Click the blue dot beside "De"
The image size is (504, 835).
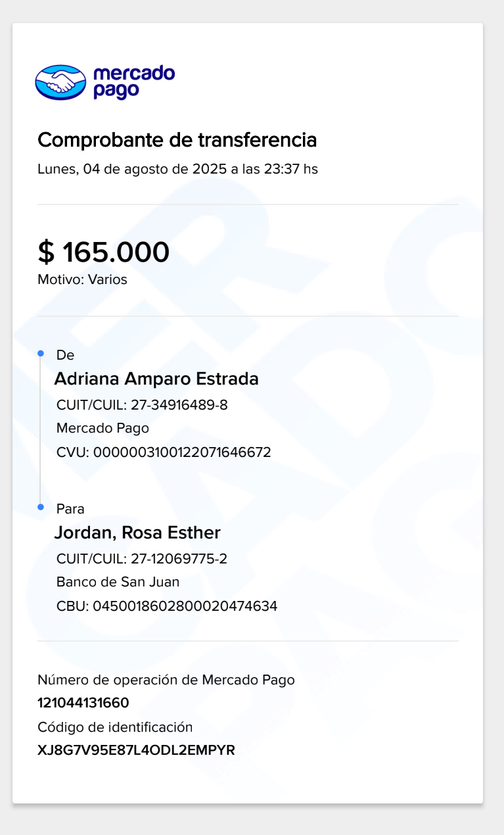pyautogui.click(x=41, y=354)
